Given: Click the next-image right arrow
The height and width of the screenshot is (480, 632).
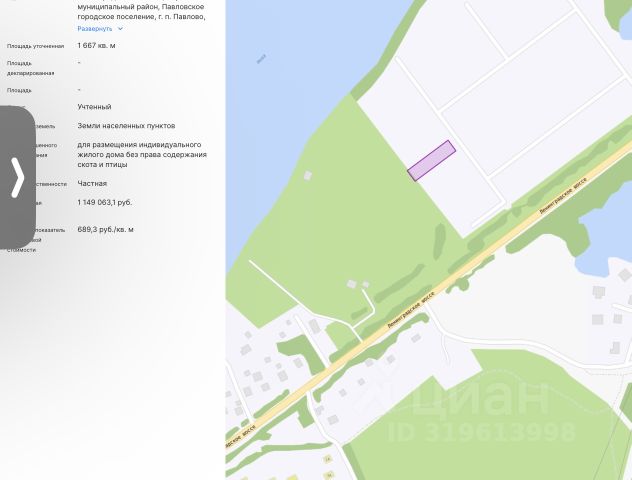Looking at the screenshot, I should 17,177.
